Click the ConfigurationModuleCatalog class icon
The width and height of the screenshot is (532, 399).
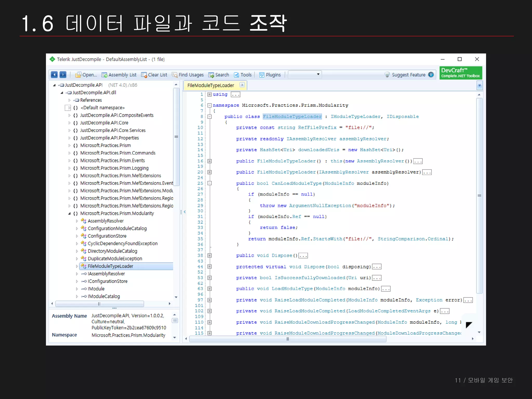83,228
